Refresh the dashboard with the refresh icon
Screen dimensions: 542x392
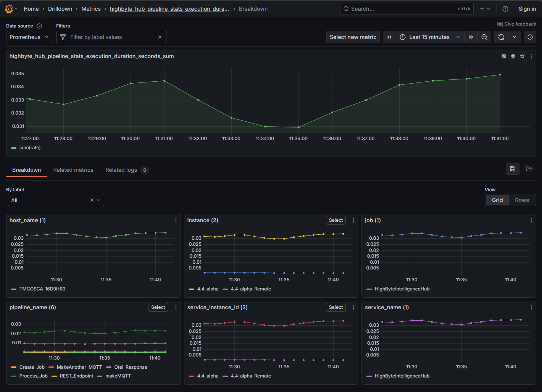coord(501,37)
